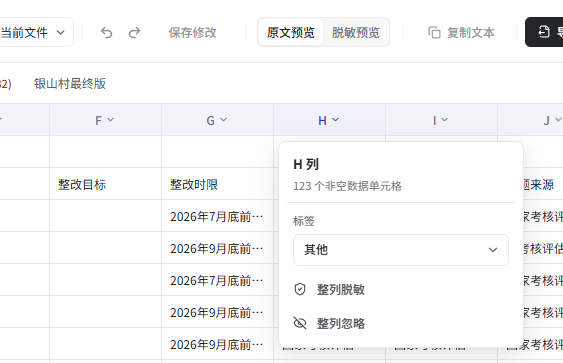Select the first 2026年9月底前 cell
Image resolution: width=563 pixels, height=363 pixels.
218,248
